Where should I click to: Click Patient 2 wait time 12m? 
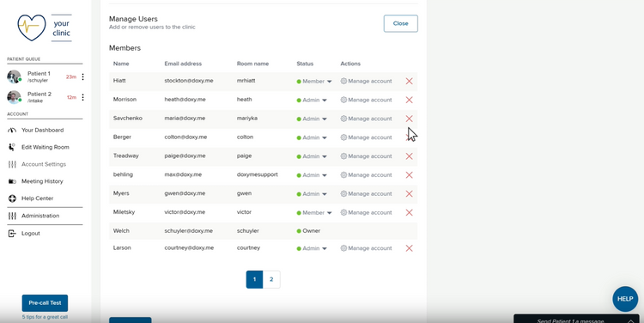[71, 97]
